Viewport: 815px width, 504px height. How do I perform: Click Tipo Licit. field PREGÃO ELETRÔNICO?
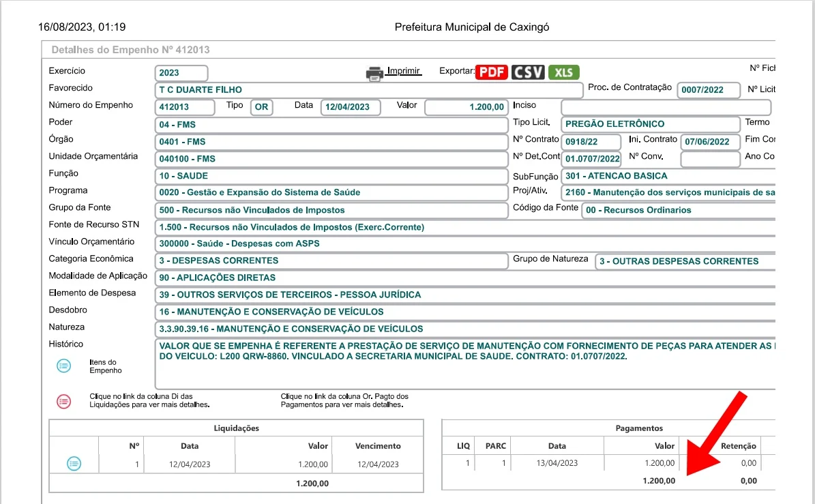[651, 124]
